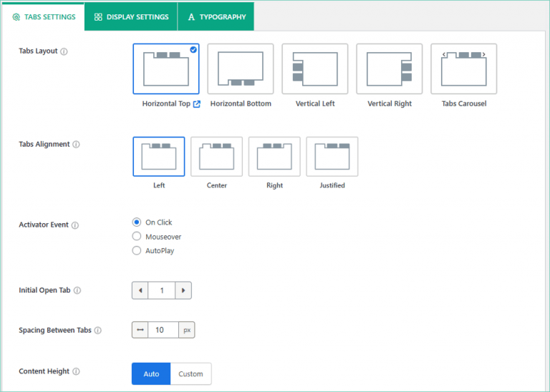Show the Activator Event info icon
The height and width of the screenshot is (392, 550).
[75, 225]
